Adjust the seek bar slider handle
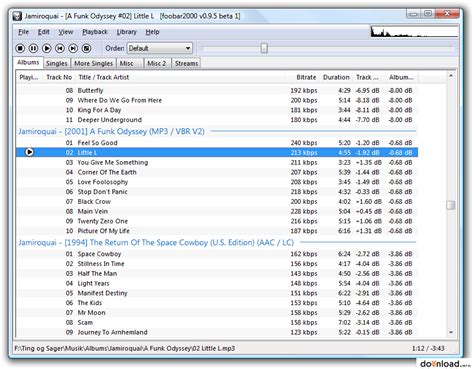This screenshot has width=474, height=369. click(x=264, y=48)
